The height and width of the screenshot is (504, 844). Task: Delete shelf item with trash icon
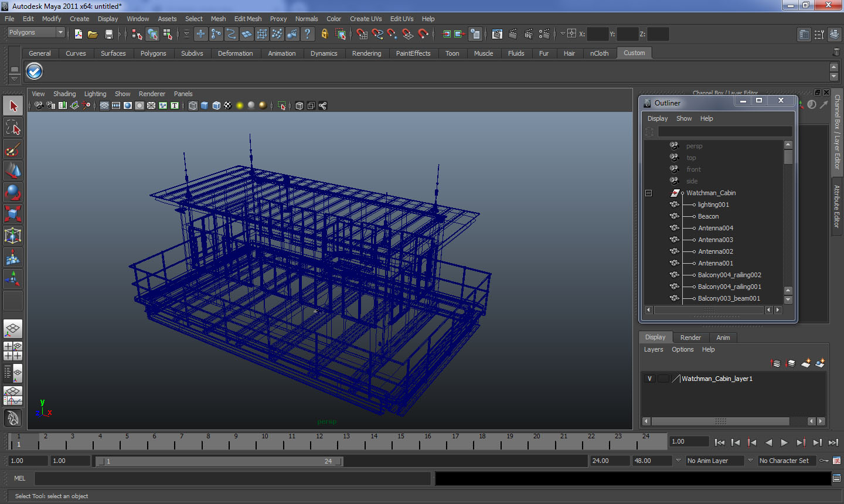(836, 53)
